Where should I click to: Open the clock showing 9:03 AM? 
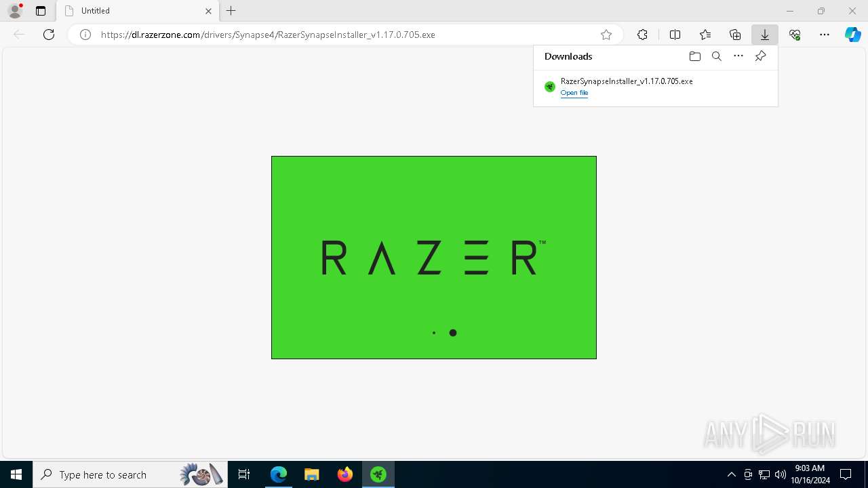point(810,474)
